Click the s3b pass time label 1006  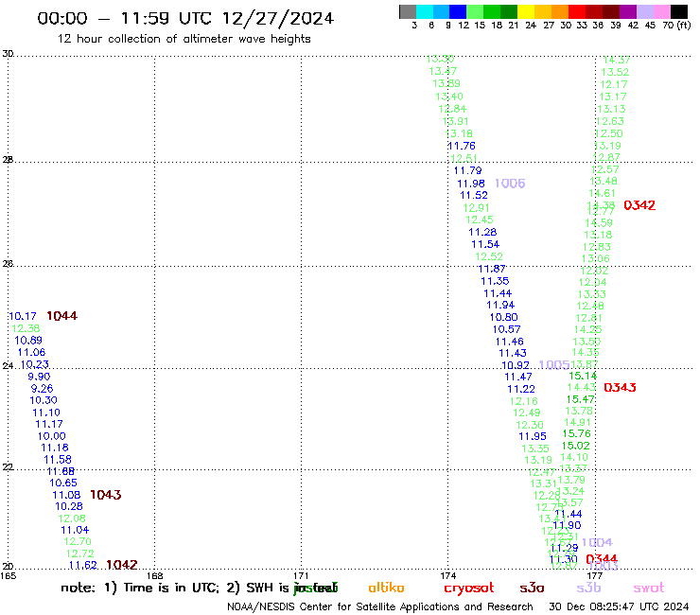click(x=510, y=184)
